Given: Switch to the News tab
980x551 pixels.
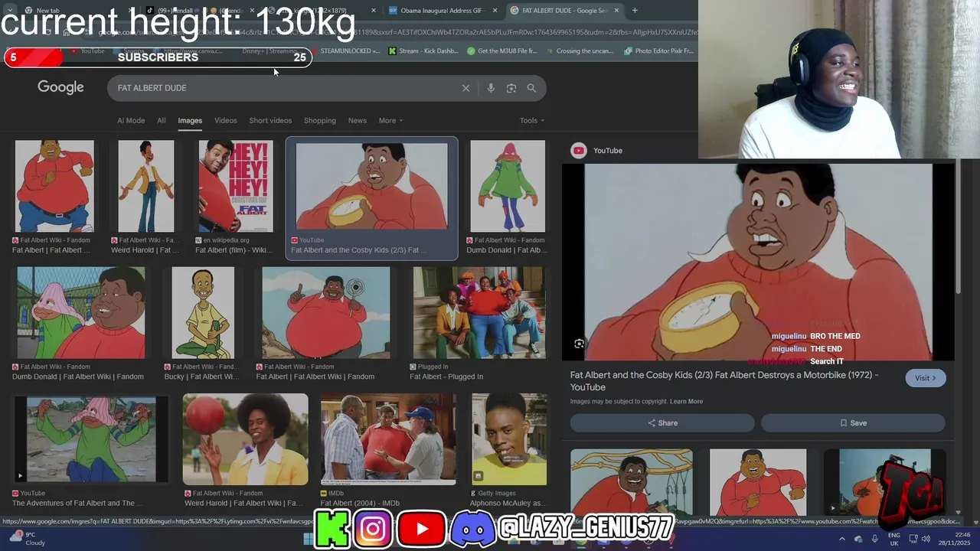Looking at the screenshot, I should [358, 120].
